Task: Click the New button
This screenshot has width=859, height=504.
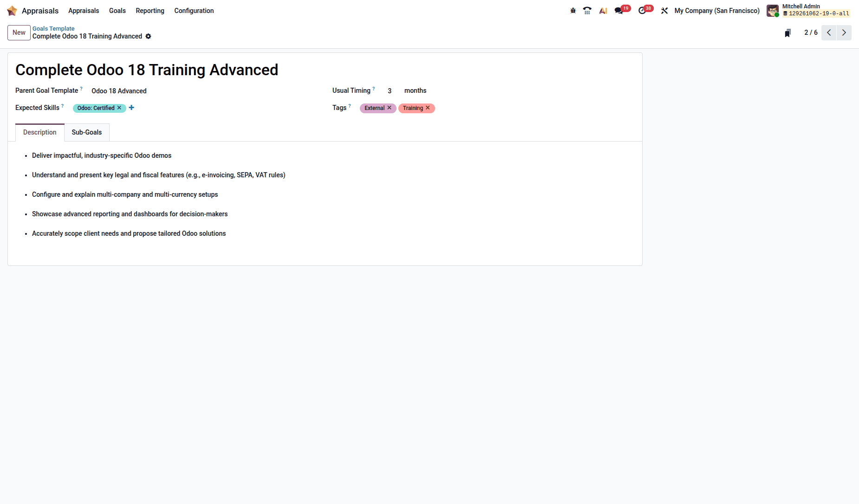Action: (19, 32)
